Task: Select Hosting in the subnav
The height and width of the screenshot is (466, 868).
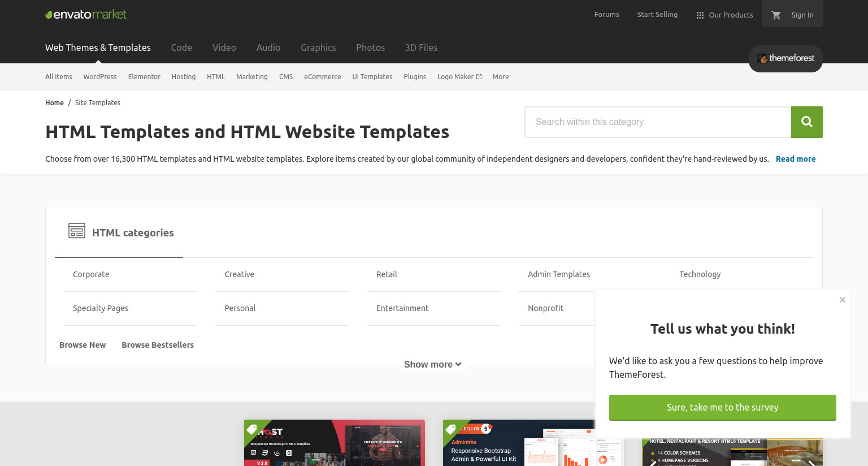Action: coord(184,77)
